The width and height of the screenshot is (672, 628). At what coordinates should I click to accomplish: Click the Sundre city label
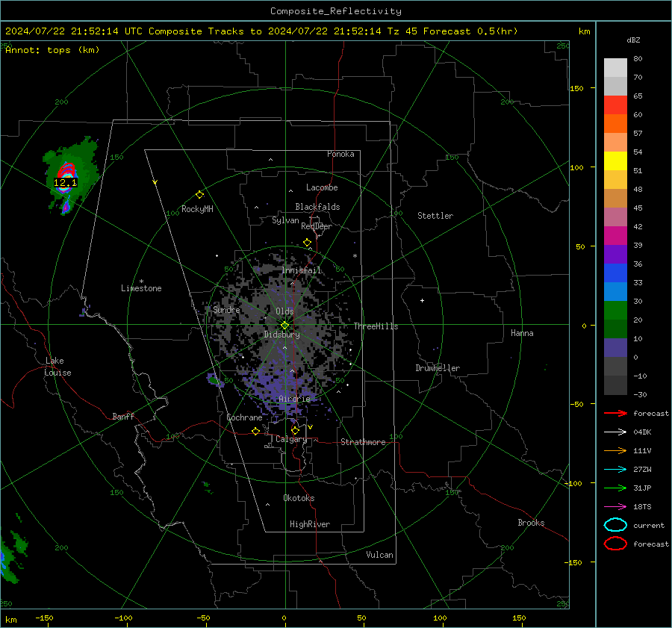226,310
